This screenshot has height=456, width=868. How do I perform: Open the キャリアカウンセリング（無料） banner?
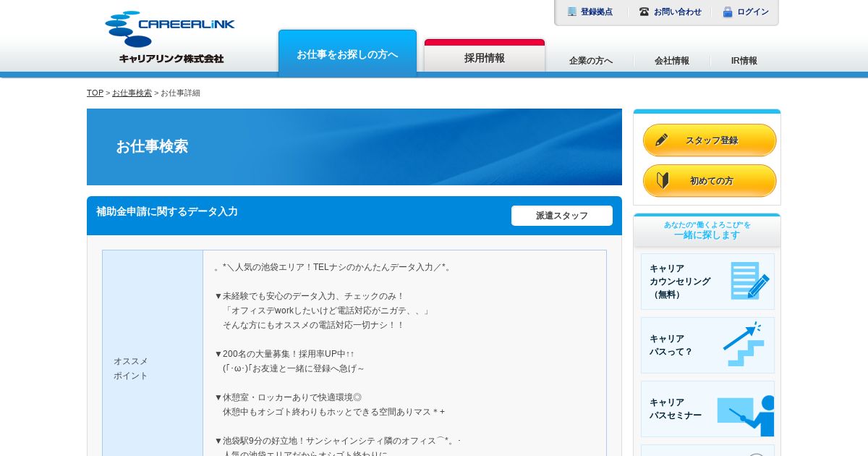tap(707, 282)
